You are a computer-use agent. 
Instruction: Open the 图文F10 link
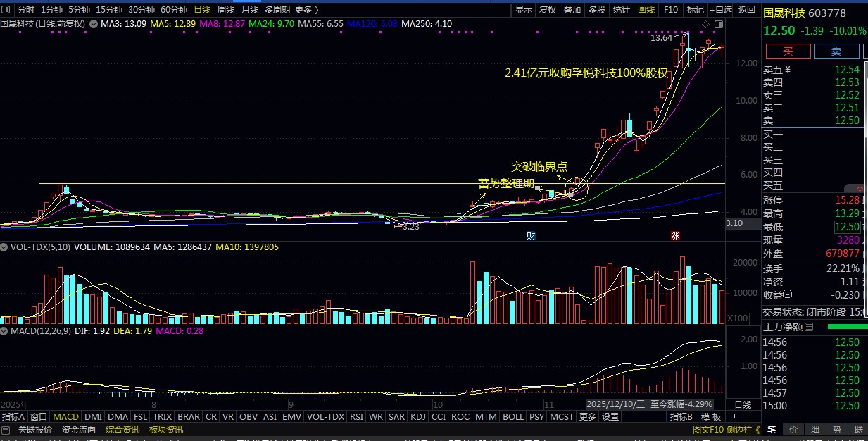707,430
